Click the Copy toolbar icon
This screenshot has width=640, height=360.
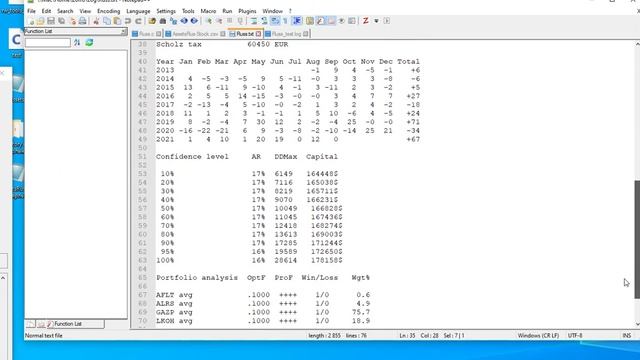107,21
